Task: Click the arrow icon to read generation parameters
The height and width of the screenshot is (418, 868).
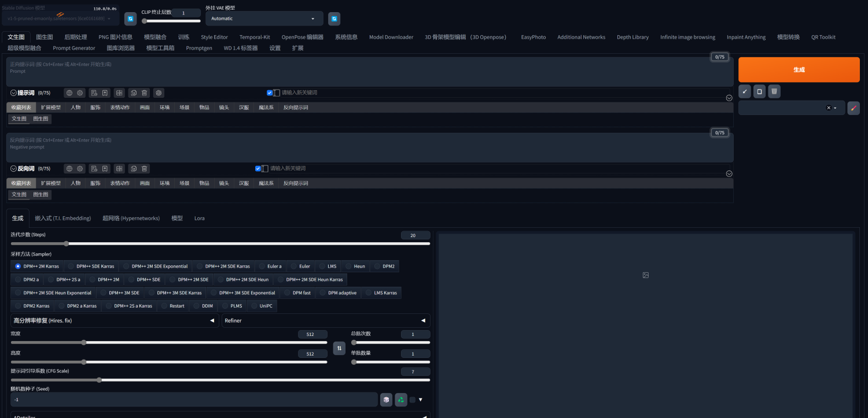Action: point(745,91)
